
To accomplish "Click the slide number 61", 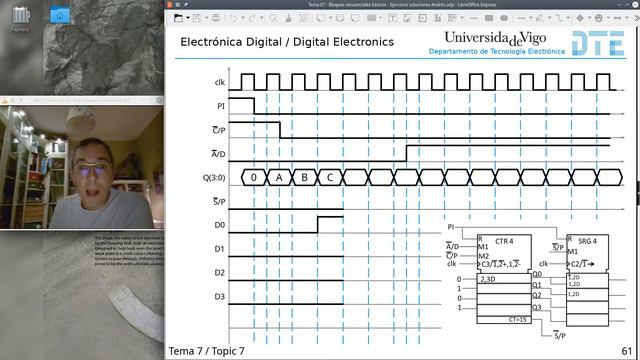I will click(627, 351).
